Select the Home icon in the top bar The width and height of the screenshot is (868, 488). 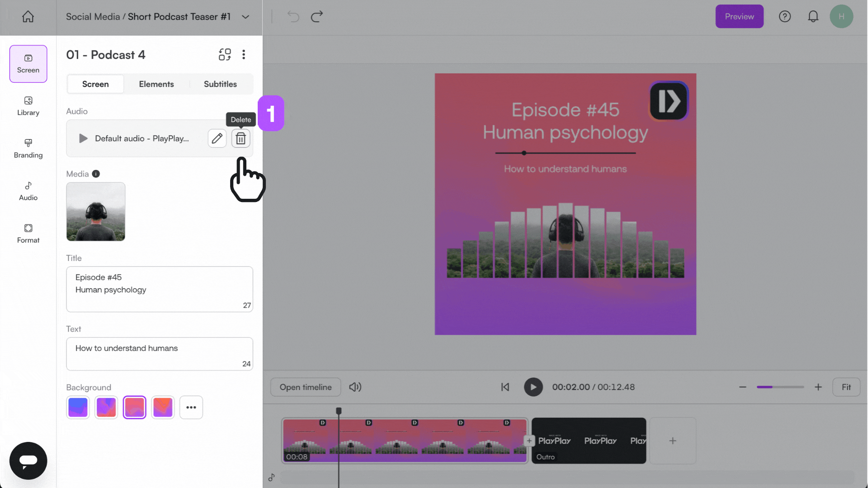pos(28,16)
